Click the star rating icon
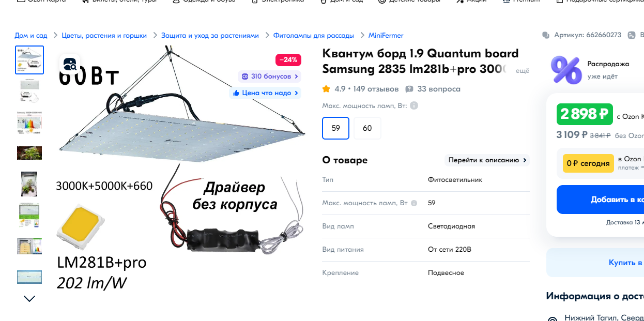The height and width of the screenshot is (321, 644). pyautogui.click(x=326, y=89)
